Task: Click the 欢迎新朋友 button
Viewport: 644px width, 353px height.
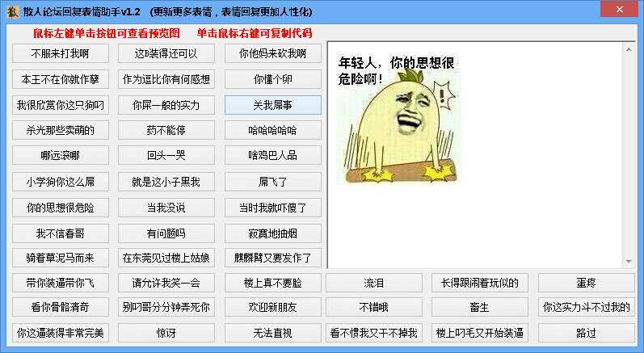Action: point(272,308)
